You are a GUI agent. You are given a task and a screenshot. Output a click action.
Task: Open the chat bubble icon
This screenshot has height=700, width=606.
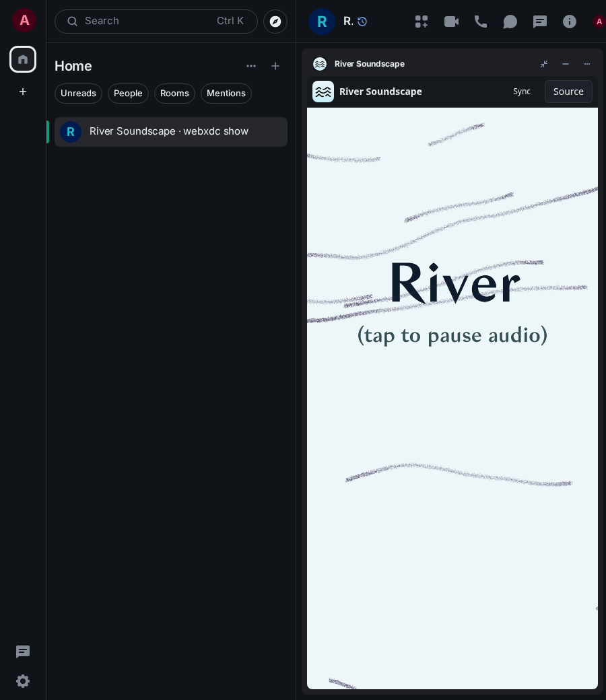click(x=510, y=22)
